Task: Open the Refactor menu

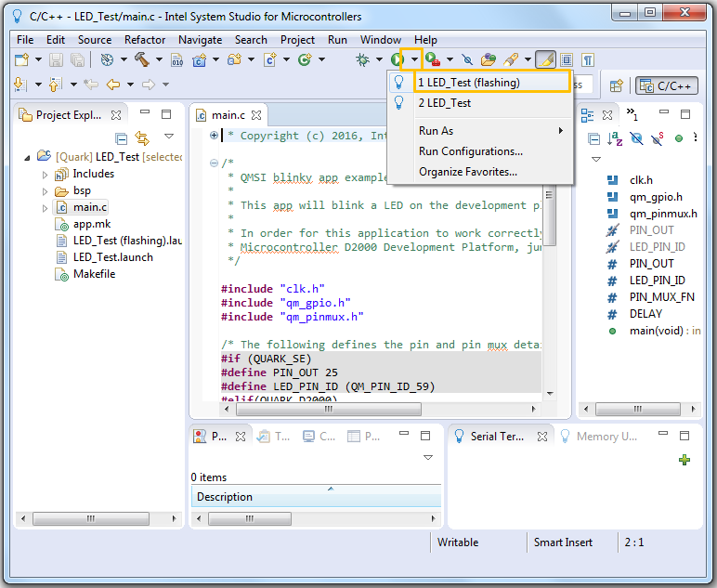Action: [145, 40]
